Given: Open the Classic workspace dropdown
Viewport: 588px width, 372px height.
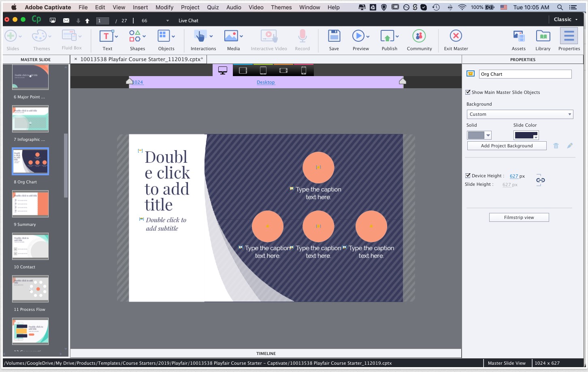Looking at the screenshot, I should click(x=566, y=19).
